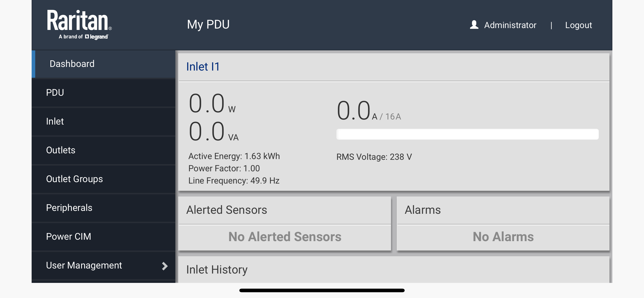The image size is (644, 298).
Task: Click the Administrator user profile icon
Action: coord(474,25)
